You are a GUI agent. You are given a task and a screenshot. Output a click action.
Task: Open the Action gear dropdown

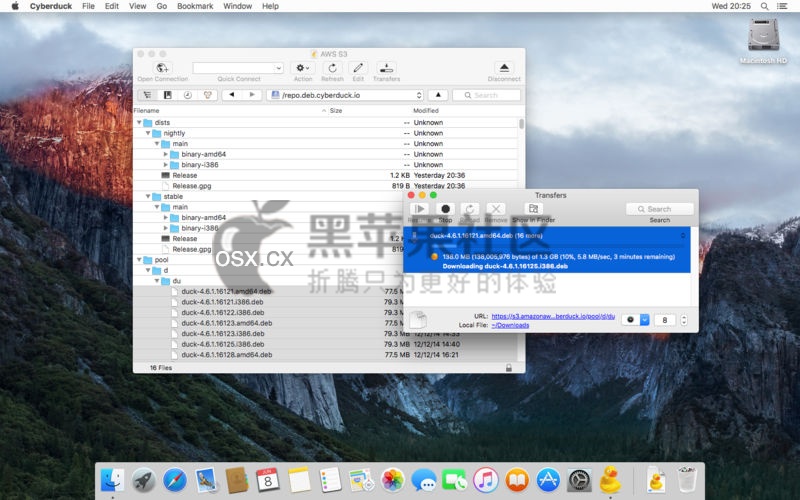[x=303, y=68]
